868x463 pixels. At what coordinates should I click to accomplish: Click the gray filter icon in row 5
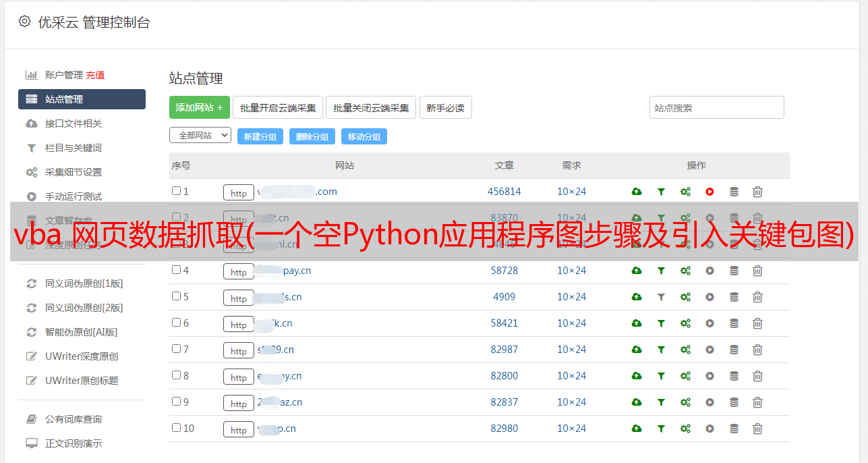[661, 297]
